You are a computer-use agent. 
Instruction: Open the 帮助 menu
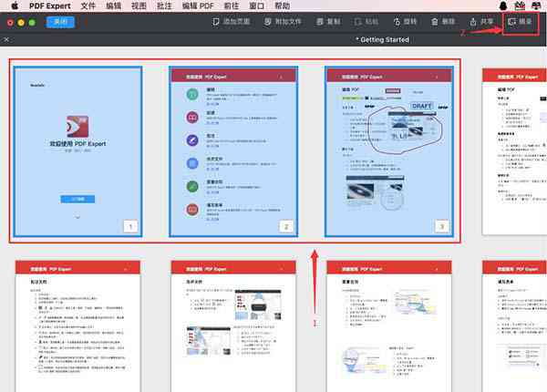pos(283,6)
